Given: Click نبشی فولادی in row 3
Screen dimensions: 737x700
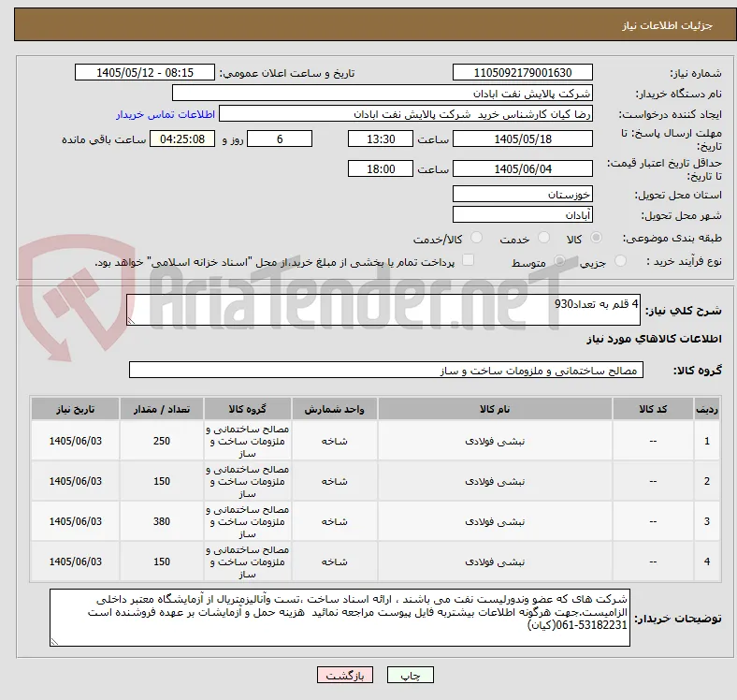Looking at the screenshot, I should point(495,521).
